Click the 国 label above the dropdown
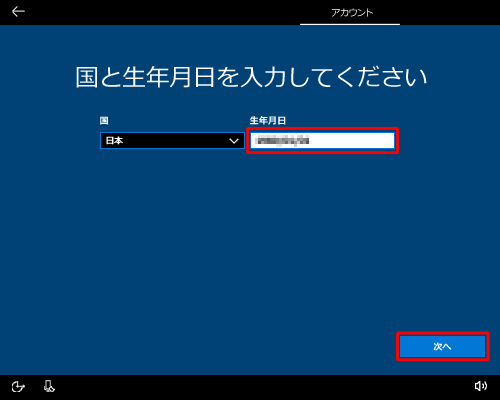 point(104,120)
